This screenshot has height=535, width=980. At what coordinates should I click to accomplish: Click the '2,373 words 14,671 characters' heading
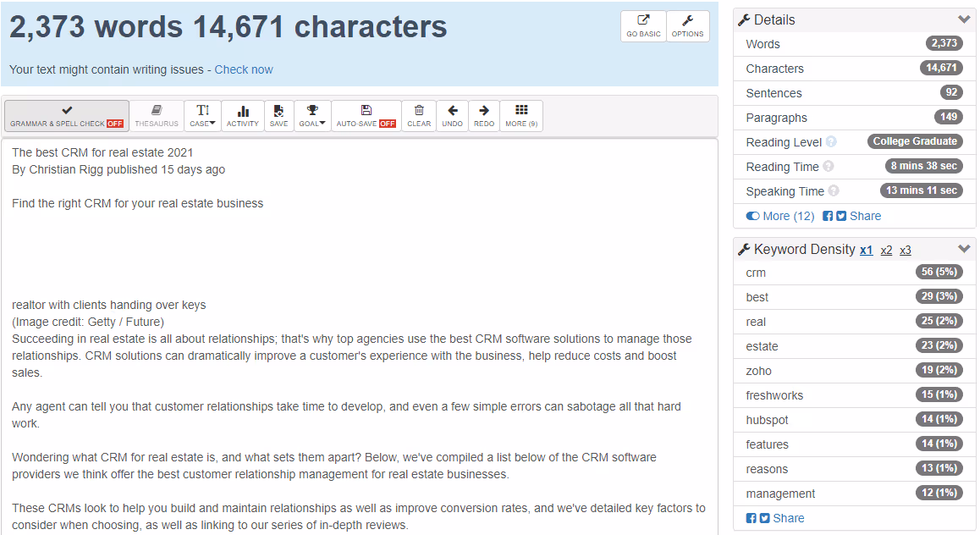[228, 27]
